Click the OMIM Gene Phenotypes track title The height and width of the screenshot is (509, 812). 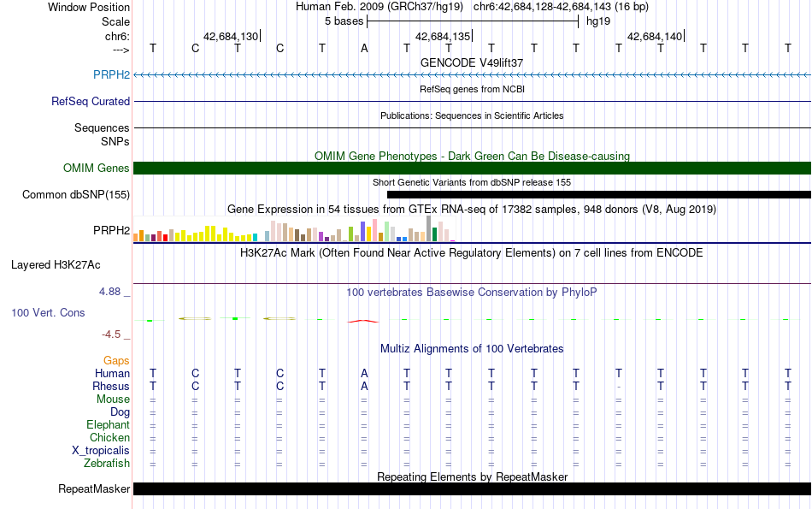click(x=472, y=156)
